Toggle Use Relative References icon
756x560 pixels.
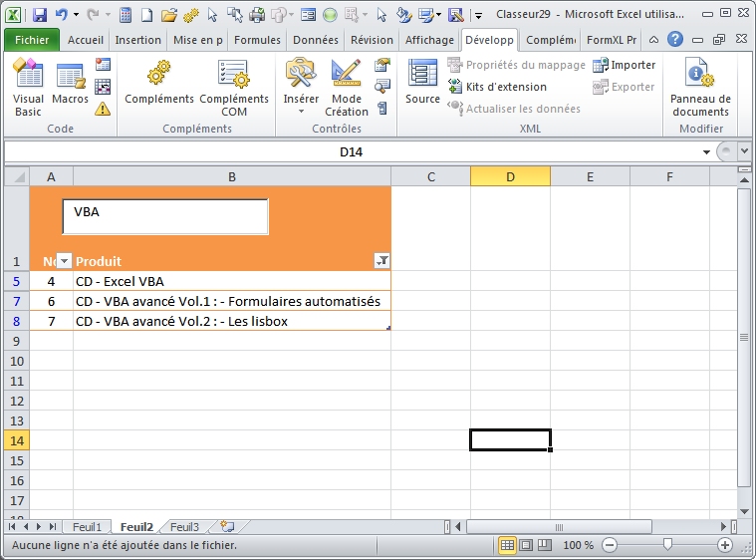pyautogui.click(x=103, y=87)
